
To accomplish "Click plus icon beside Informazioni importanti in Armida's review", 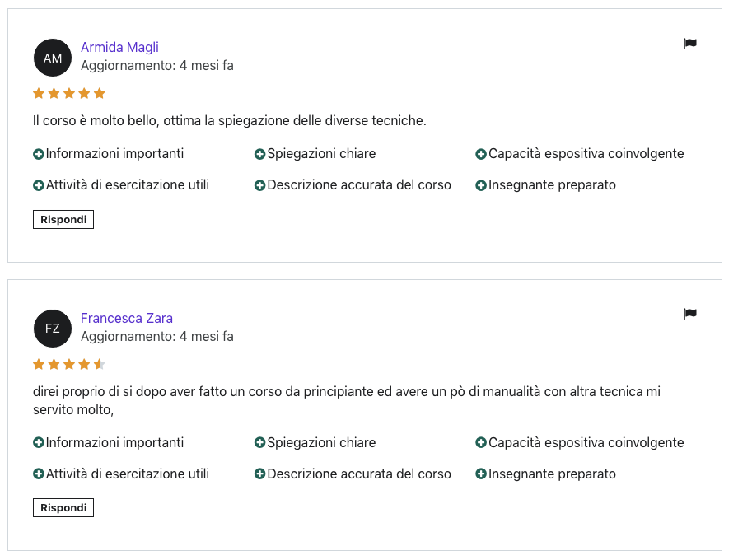I will point(39,154).
